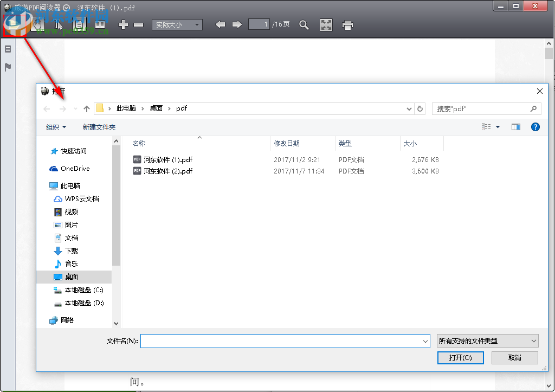Click the 搜索"pdf" search box
The width and height of the screenshot is (555, 392).
point(487,109)
